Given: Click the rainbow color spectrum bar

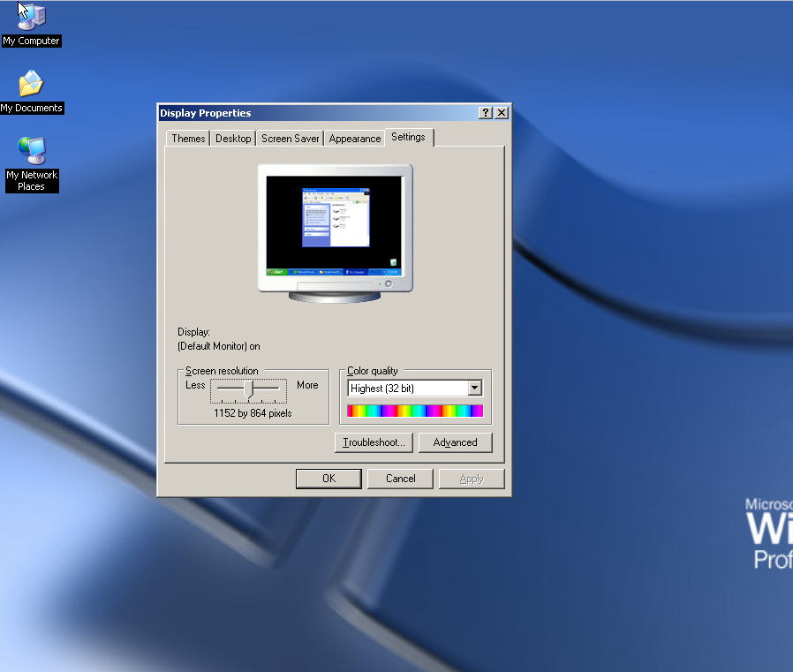Looking at the screenshot, I should point(415,411).
